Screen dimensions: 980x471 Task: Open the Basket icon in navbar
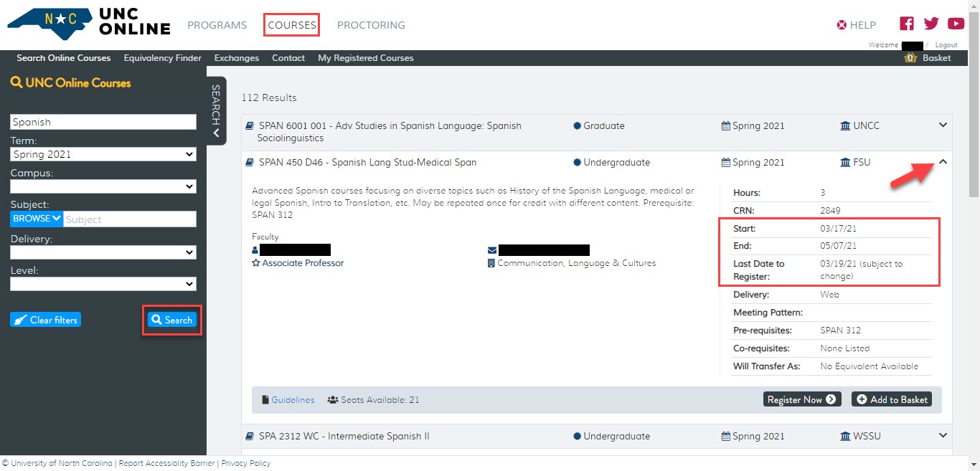tap(910, 58)
